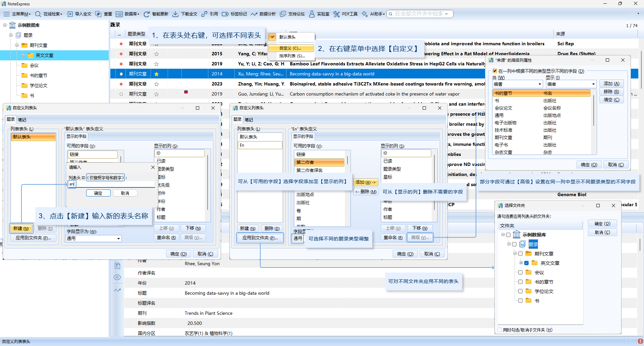Select En in right dialog's 列表表头 list
This screenshot has height=346, width=644.
click(260, 145)
